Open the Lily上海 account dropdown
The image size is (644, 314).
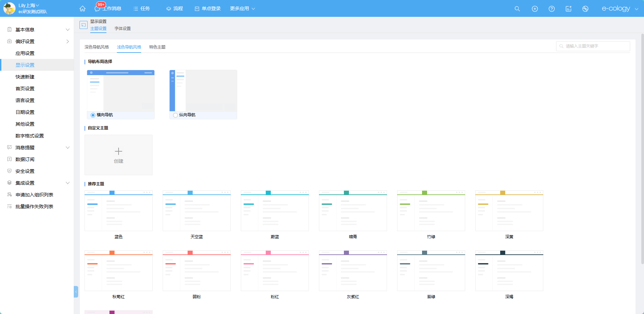coord(29,5)
